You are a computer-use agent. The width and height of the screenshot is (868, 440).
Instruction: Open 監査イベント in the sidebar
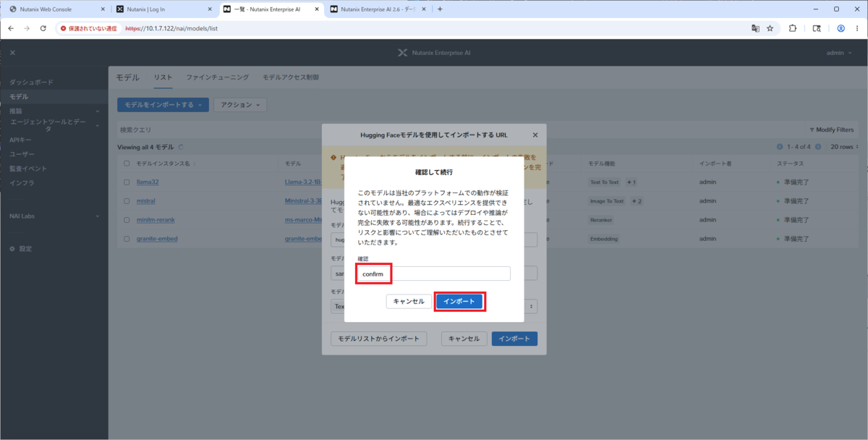pyautogui.click(x=27, y=169)
